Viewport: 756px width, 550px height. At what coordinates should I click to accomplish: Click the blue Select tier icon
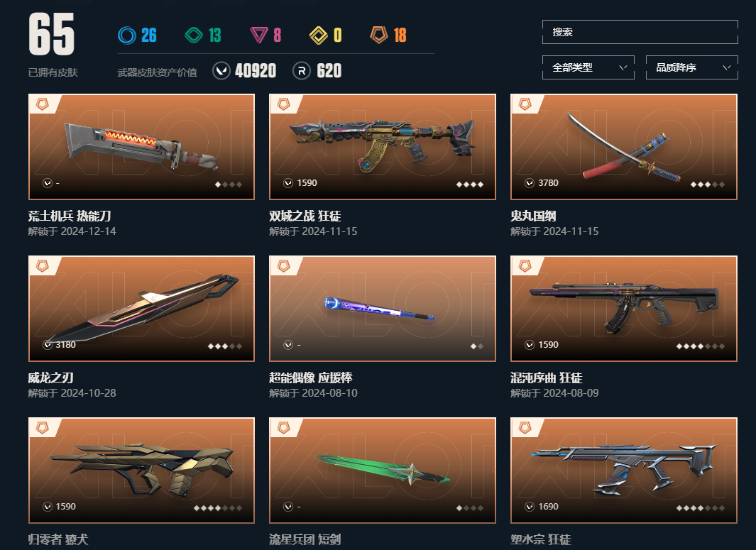[x=127, y=35]
